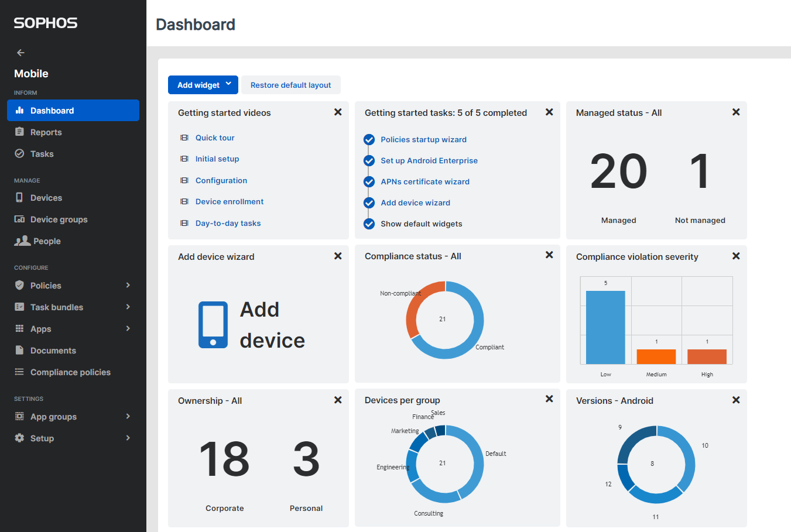Close the Managed status widget
This screenshot has height=532, width=791.
coord(736,112)
